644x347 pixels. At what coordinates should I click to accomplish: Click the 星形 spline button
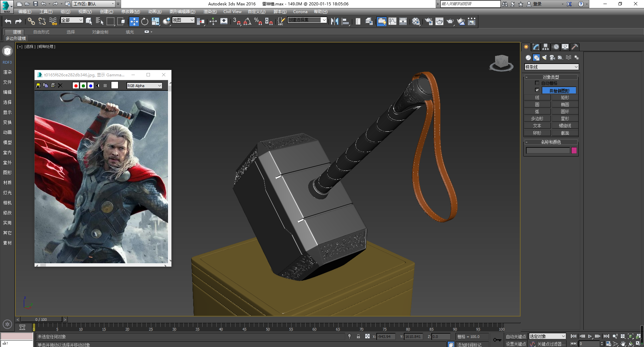click(565, 119)
